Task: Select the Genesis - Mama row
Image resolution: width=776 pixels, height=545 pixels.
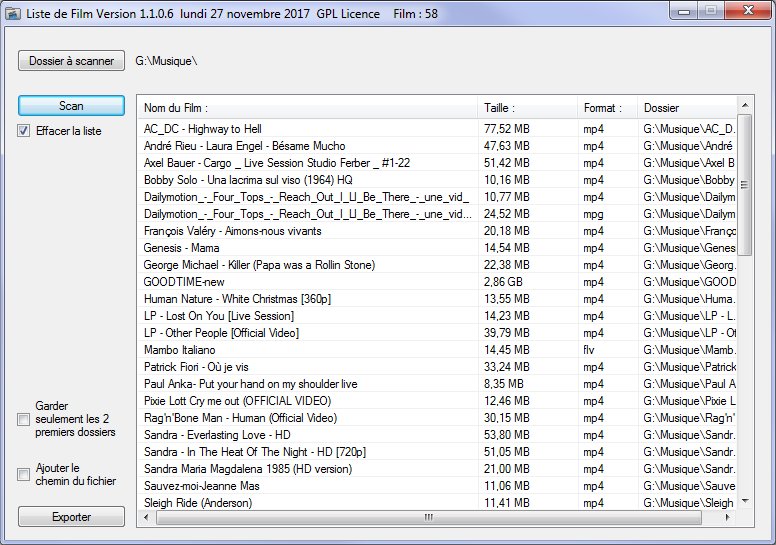Action: 437,248
